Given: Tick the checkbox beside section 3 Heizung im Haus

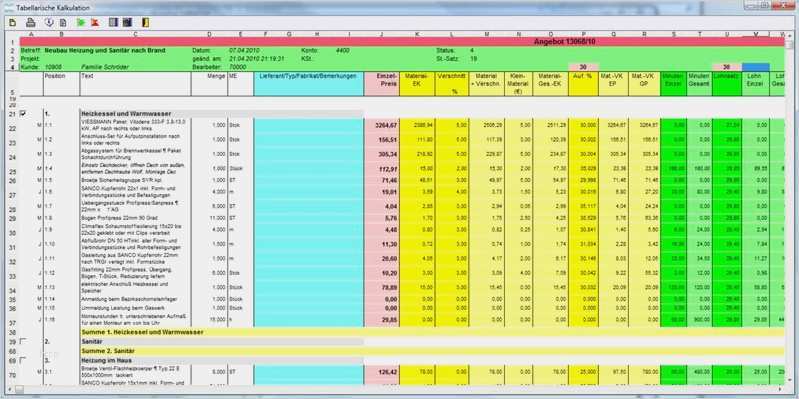Looking at the screenshot, I should tap(22, 360).
